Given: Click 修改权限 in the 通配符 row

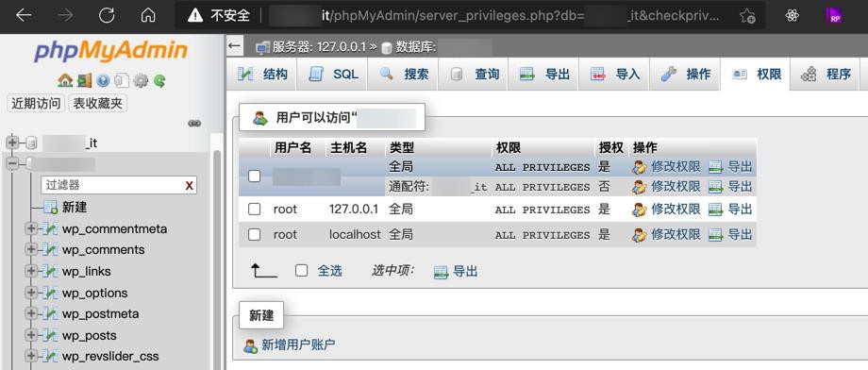Looking at the screenshot, I should (x=676, y=187).
